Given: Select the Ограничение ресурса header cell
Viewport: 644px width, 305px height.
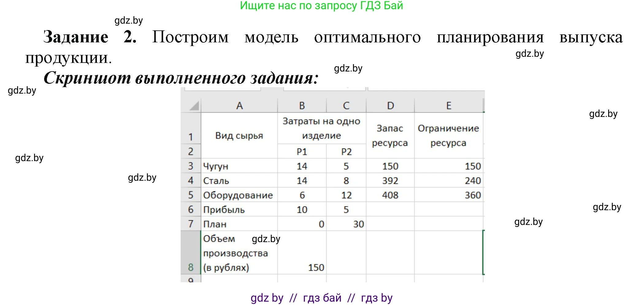Looking at the screenshot, I should pyautogui.click(x=449, y=135).
